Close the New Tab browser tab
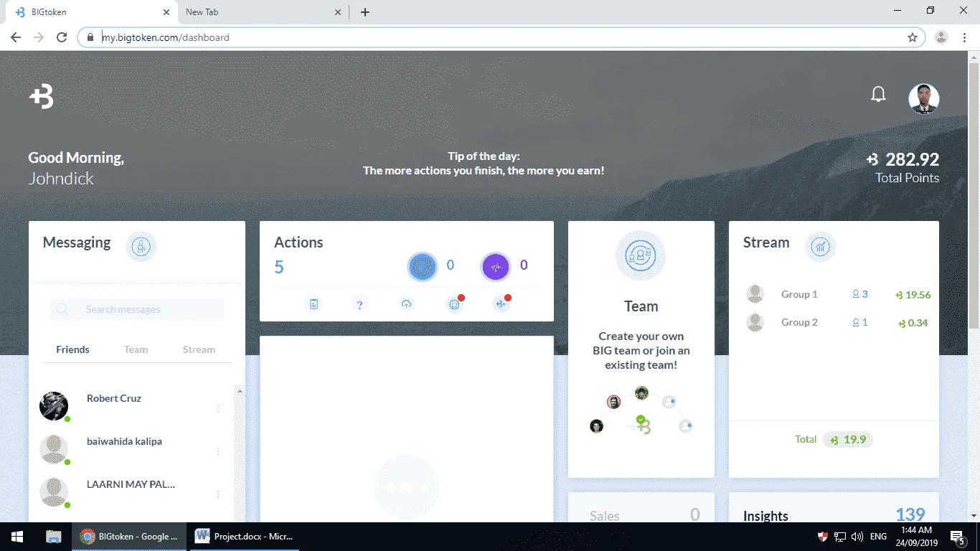This screenshot has height=551, width=980. (338, 12)
